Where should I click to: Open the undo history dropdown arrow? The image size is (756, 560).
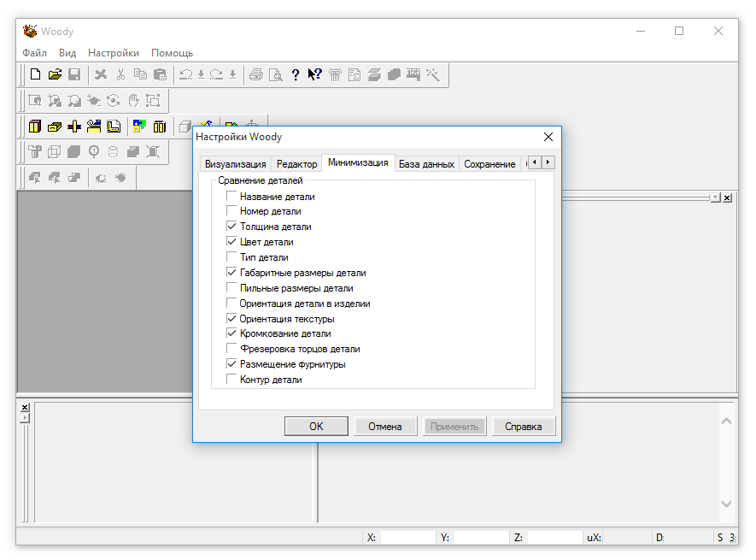[x=201, y=74]
